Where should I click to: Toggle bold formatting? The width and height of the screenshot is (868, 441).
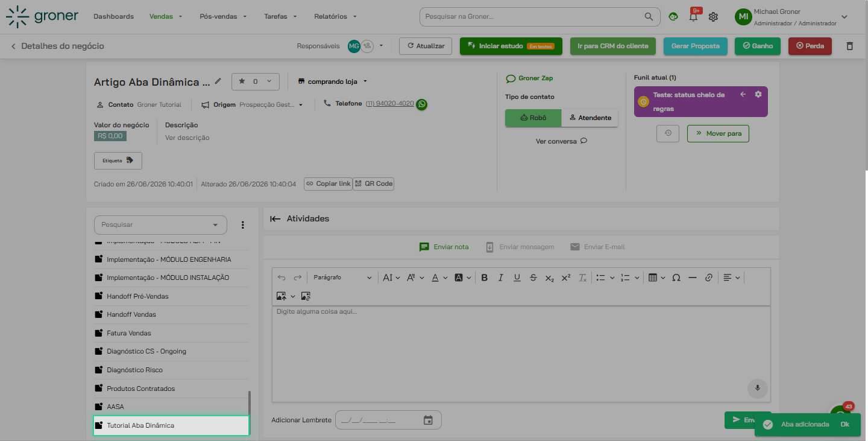(484, 278)
